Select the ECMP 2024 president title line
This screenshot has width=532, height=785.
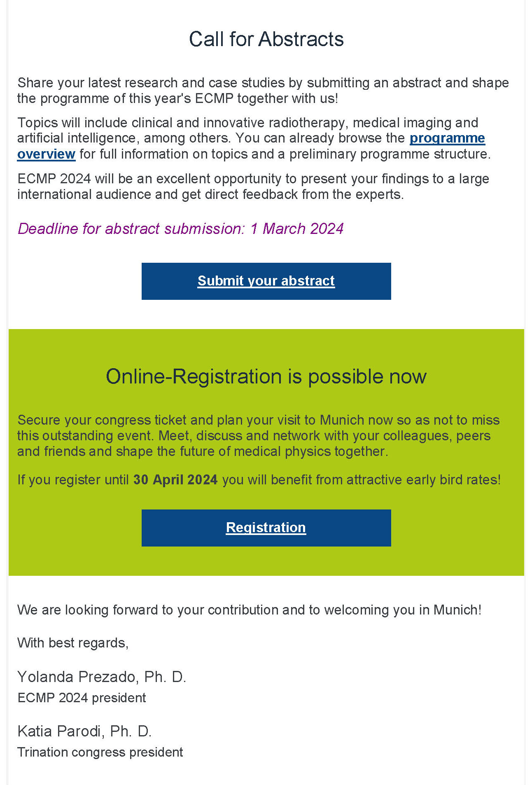point(82,698)
